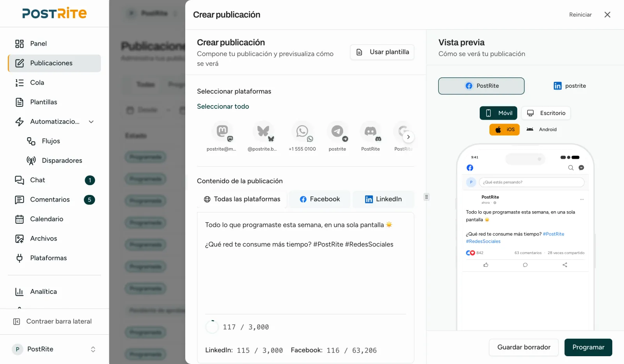The image size is (624, 364).
Task: Switch to Todas las plataformas tab
Action: (242, 199)
